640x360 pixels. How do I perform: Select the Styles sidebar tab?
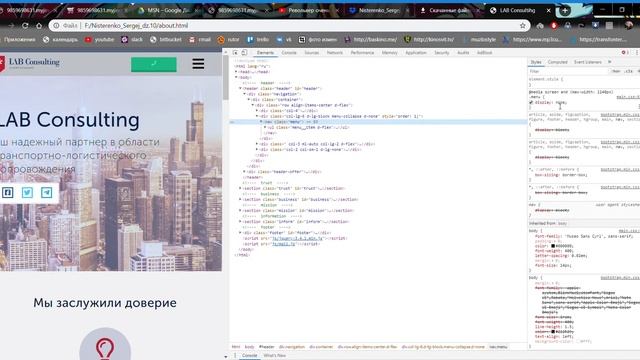pyautogui.click(x=536, y=62)
